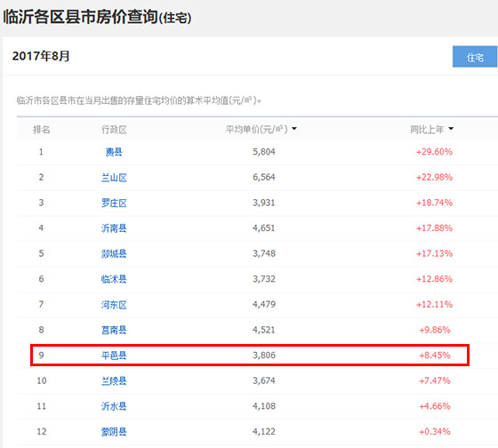Open the 河东区 district link
The height and width of the screenshot is (448, 498).
[x=114, y=305]
